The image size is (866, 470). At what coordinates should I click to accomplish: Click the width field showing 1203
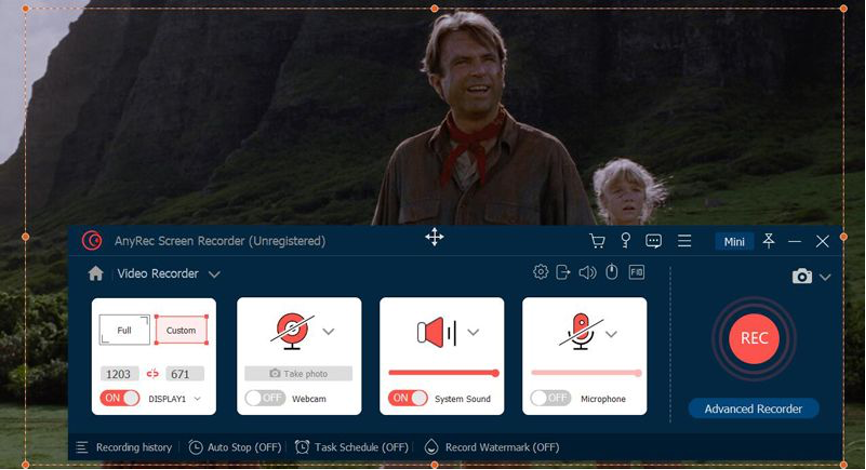coord(119,374)
